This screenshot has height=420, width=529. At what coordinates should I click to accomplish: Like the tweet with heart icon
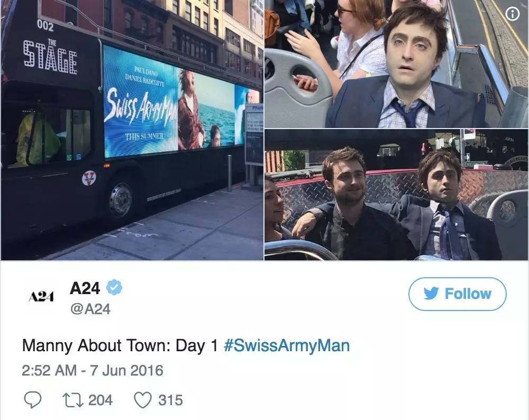click(143, 400)
